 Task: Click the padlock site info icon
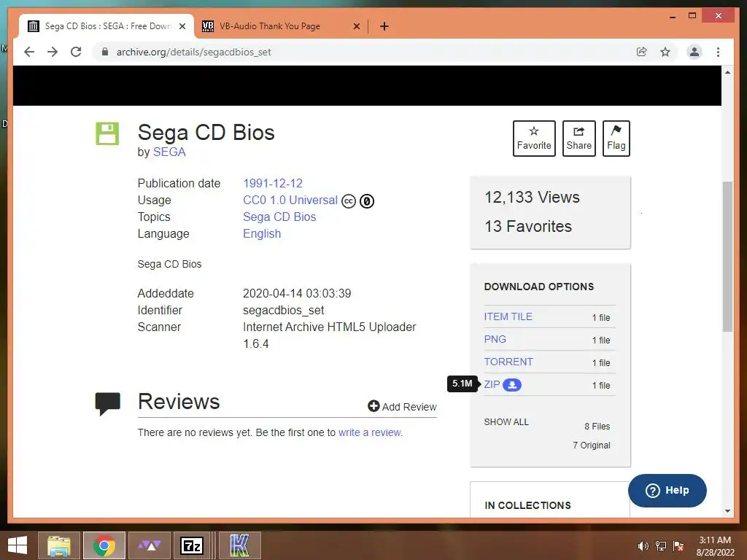[x=105, y=52]
